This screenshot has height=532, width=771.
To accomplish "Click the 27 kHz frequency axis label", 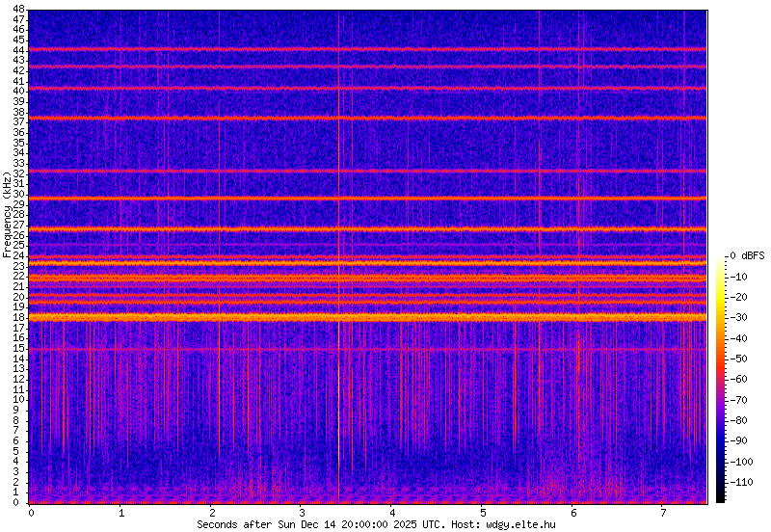I will coord(18,225).
